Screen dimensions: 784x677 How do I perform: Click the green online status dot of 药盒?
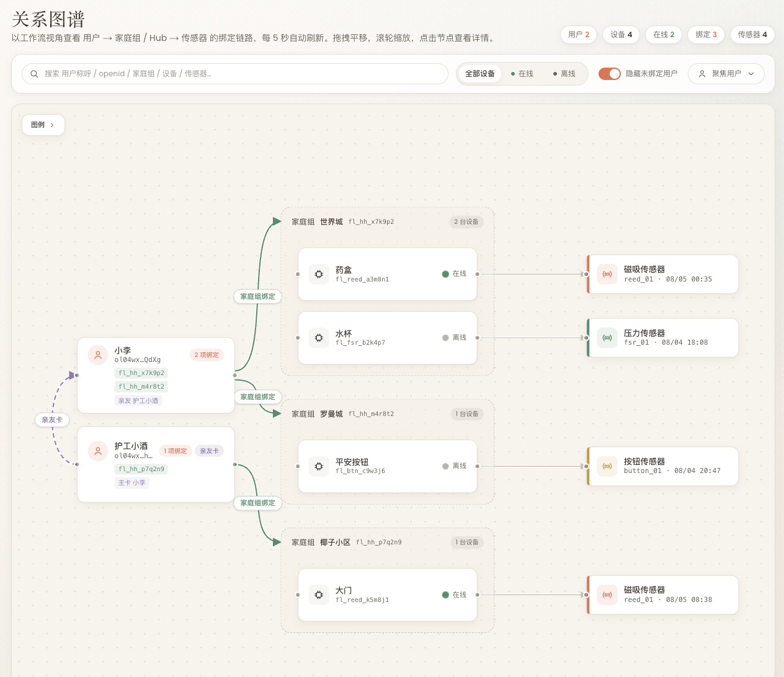point(445,274)
